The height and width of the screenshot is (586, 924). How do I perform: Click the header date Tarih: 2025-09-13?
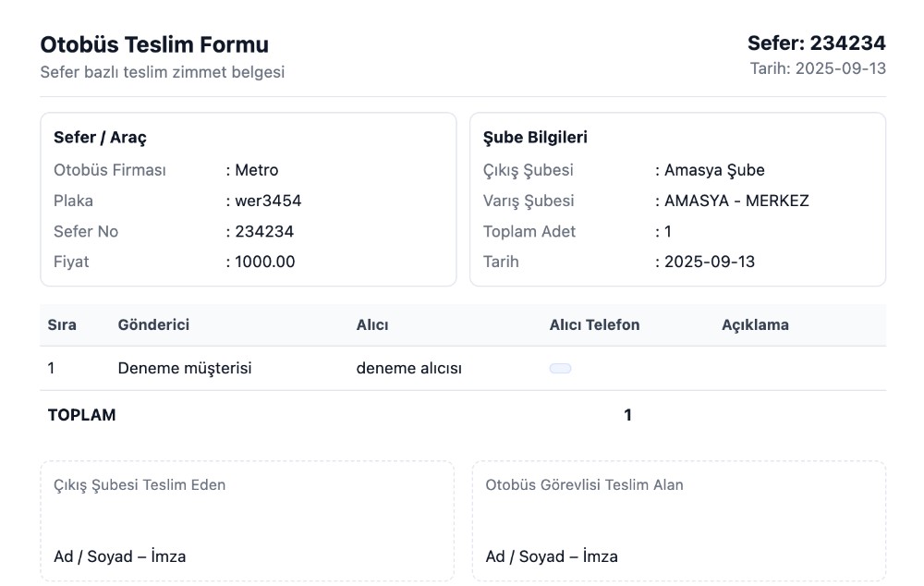[818, 68]
